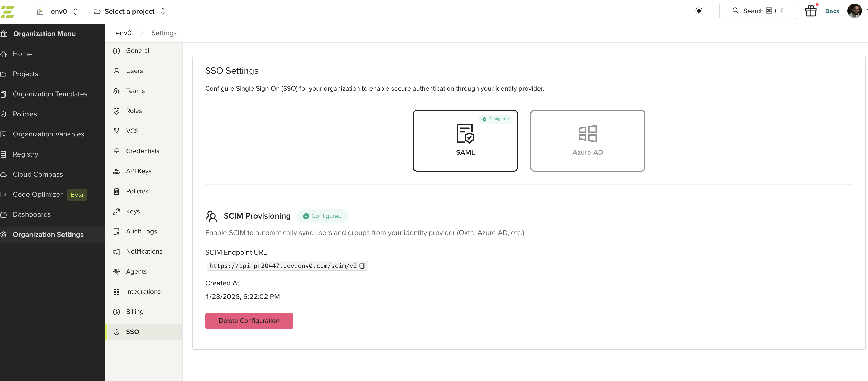Toggle light/dark theme with the sun icon
The width and height of the screenshot is (868, 381).
[x=699, y=11]
